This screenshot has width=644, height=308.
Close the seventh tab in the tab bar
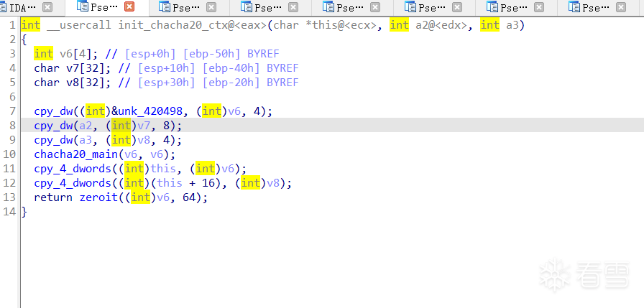539,7
